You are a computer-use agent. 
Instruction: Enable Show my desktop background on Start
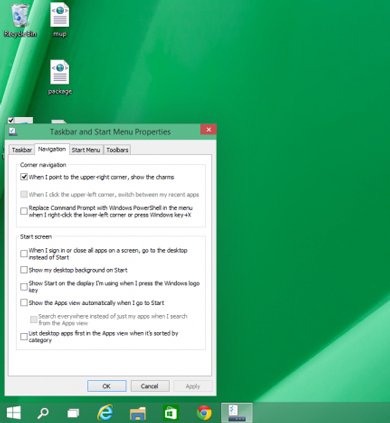click(x=24, y=270)
